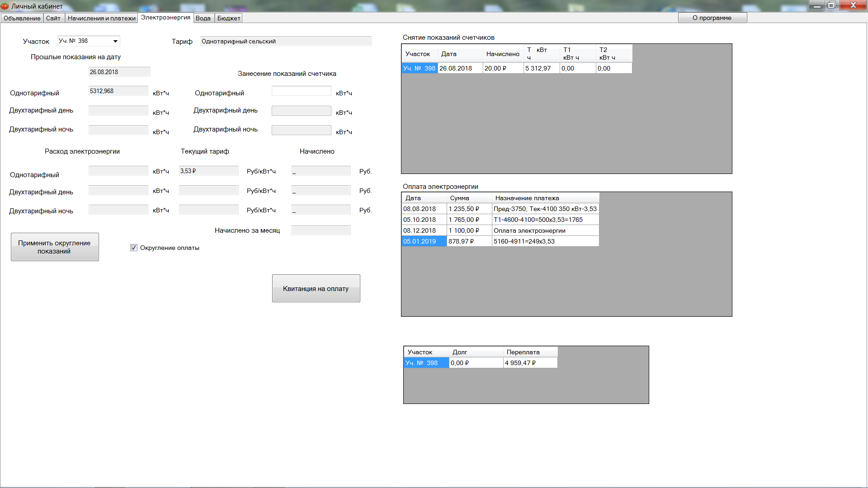
Task: Go to Начисления и платежи tab
Action: [101, 18]
